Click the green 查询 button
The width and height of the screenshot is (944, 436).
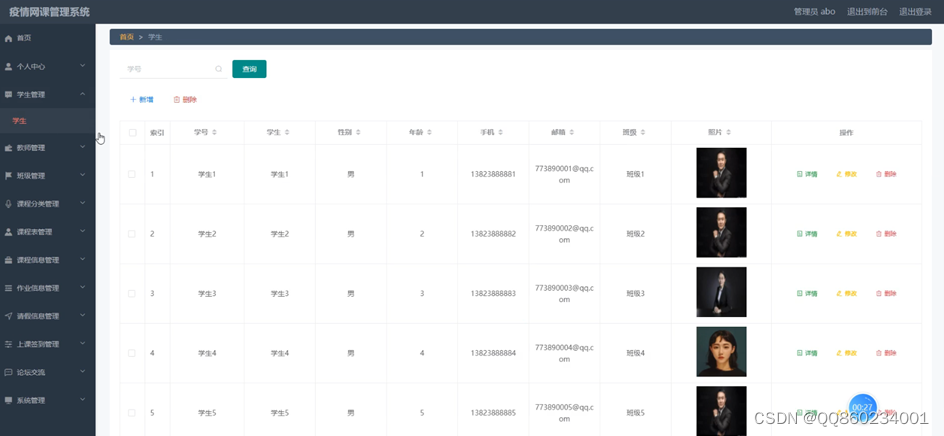pos(249,69)
